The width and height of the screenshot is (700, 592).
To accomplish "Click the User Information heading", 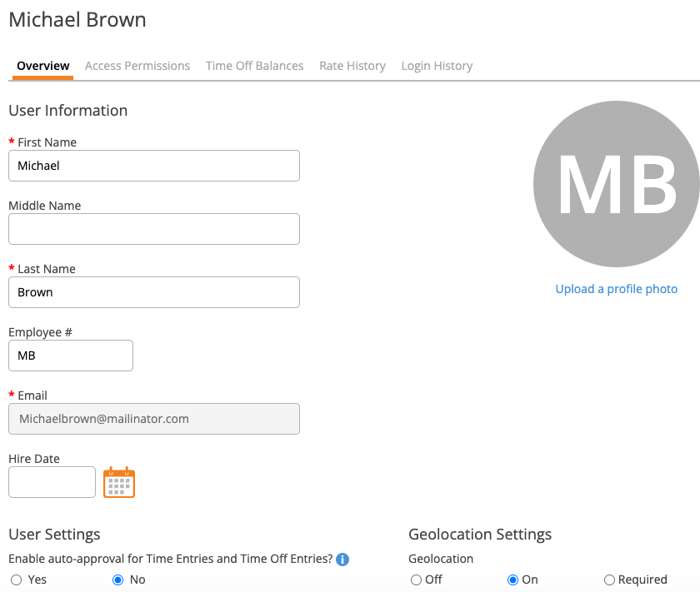I will [x=67, y=111].
